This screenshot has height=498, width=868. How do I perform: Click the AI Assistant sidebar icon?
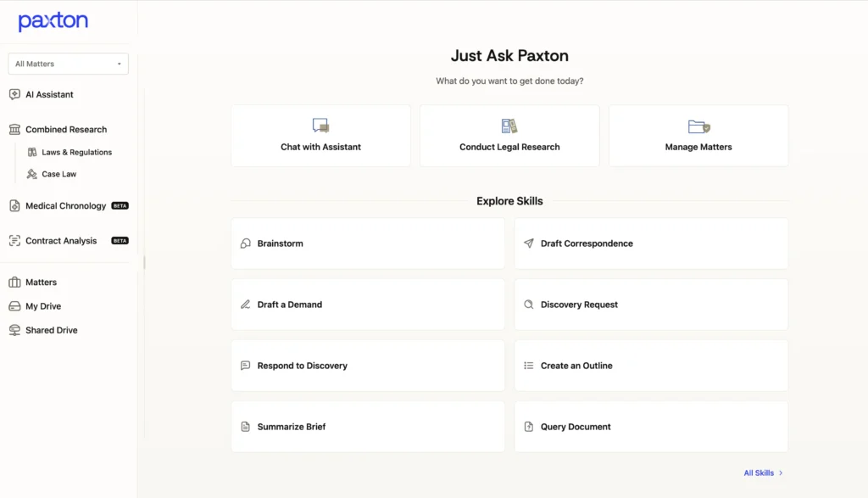(x=14, y=95)
